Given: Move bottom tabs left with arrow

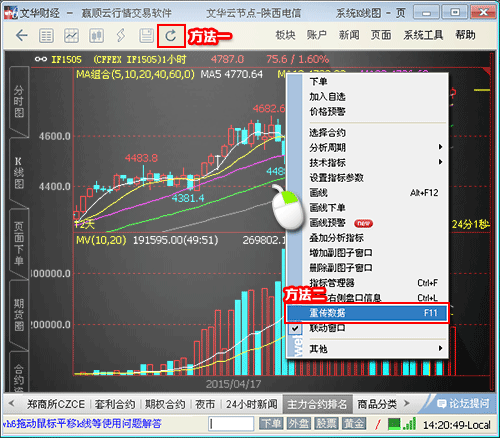Looking at the screenshot, I should pyautogui.click(x=12, y=403).
